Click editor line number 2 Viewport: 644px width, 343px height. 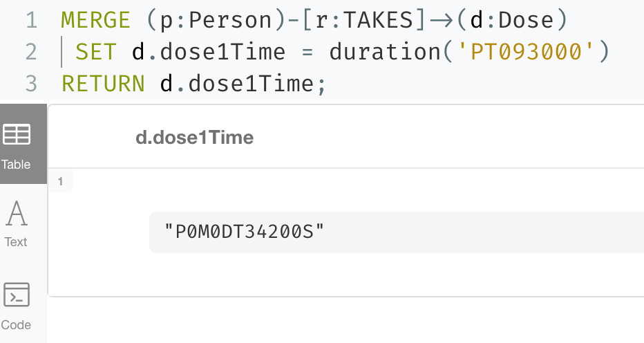[x=31, y=52]
